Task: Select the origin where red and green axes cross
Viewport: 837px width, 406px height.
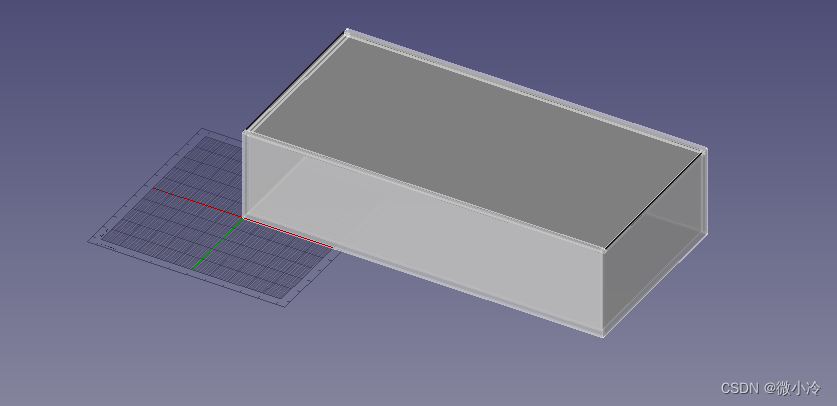Action: point(240,217)
